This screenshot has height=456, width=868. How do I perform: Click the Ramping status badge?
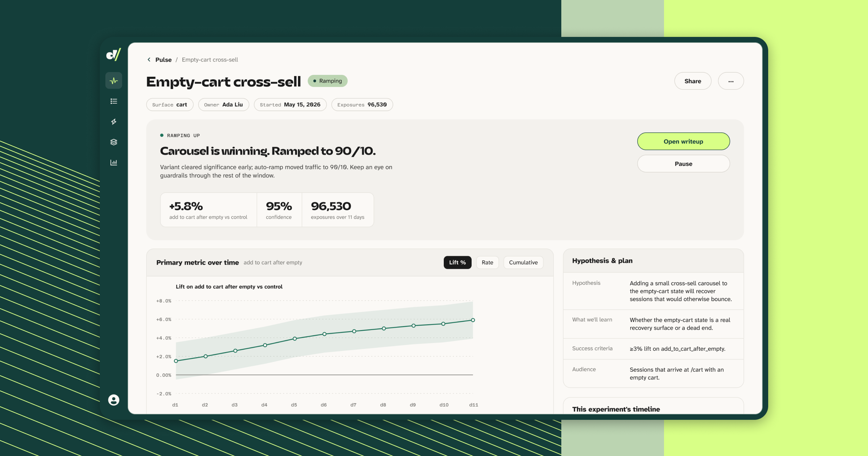(x=328, y=81)
